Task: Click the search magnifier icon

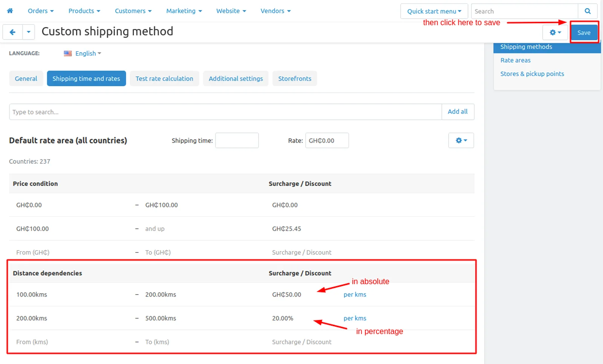Action: (x=588, y=11)
